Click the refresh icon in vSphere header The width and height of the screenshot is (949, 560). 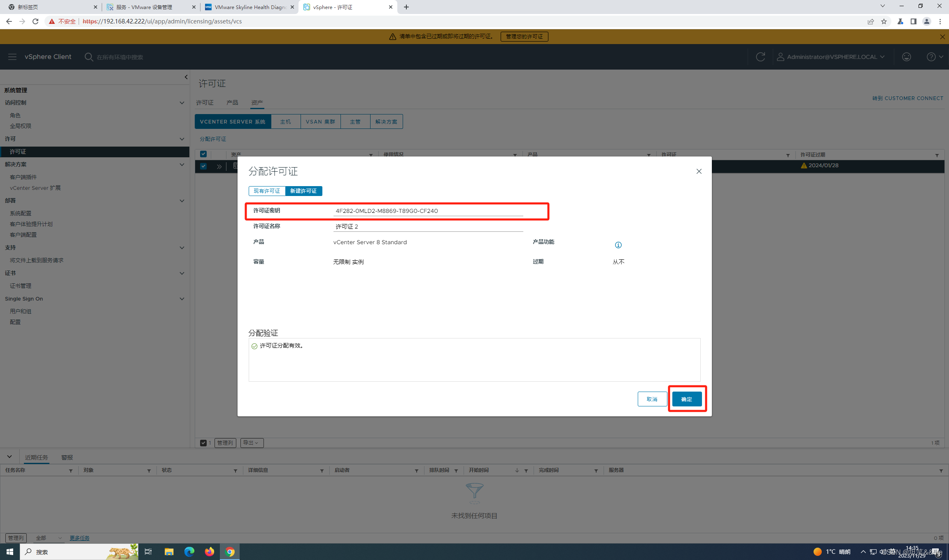click(x=760, y=57)
